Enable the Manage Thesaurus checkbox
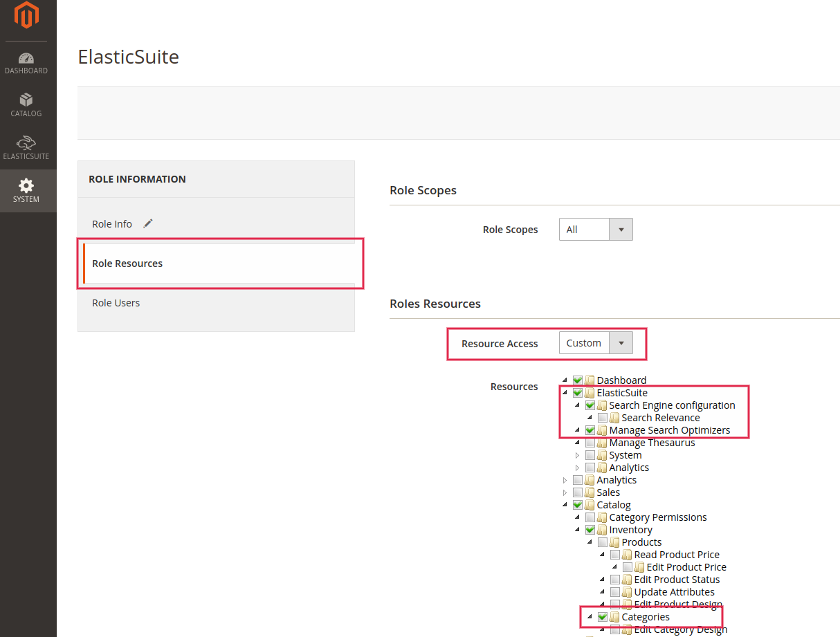The height and width of the screenshot is (637, 840). coord(590,442)
